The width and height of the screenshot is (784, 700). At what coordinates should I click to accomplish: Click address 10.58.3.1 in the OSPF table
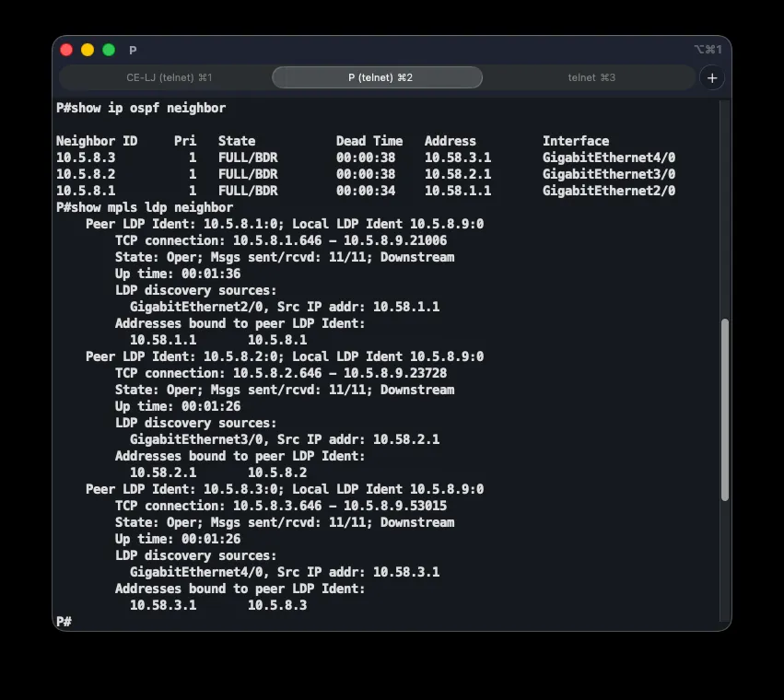(458, 157)
